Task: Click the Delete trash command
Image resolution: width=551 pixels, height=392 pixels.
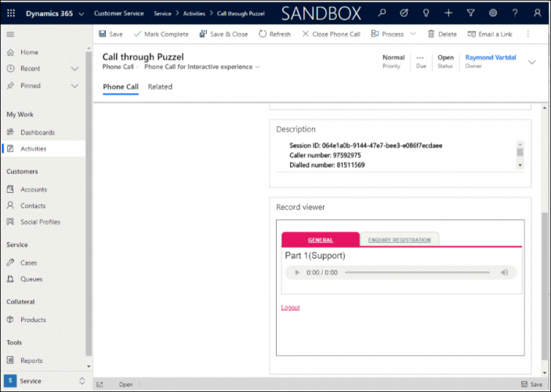Action: pos(442,34)
